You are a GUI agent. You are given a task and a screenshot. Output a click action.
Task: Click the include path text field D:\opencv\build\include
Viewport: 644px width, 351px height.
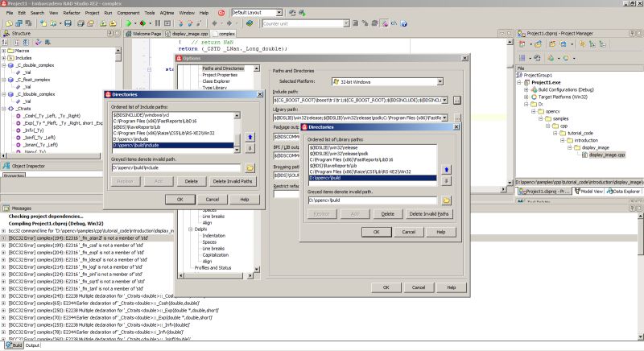176,168
